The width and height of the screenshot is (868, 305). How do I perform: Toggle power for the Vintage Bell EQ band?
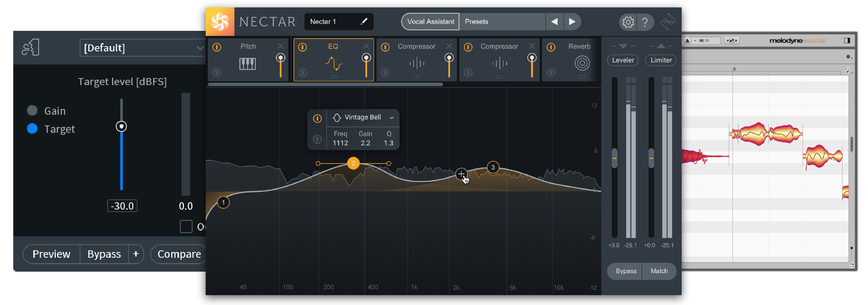click(317, 118)
